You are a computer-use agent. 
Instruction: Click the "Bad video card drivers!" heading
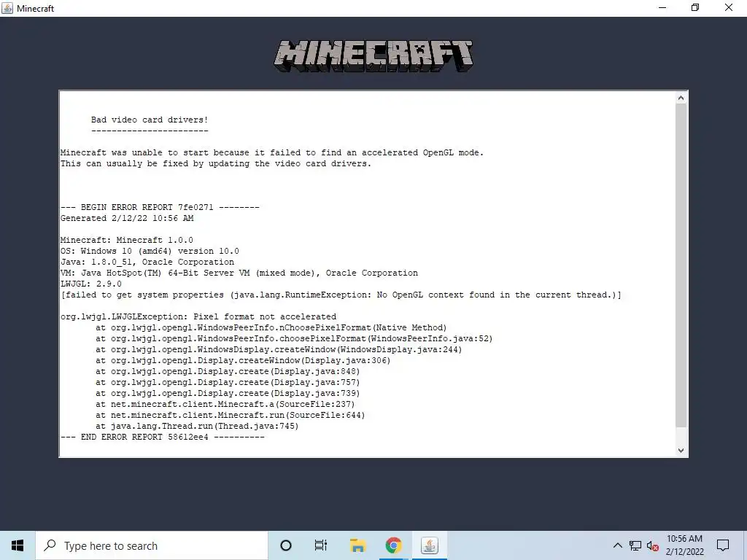(x=150, y=120)
